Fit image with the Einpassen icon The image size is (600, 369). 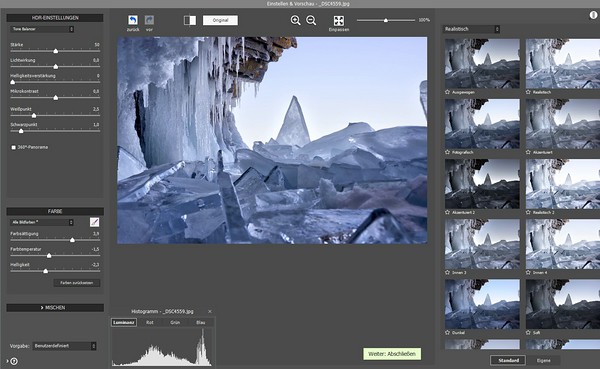[339, 21]
